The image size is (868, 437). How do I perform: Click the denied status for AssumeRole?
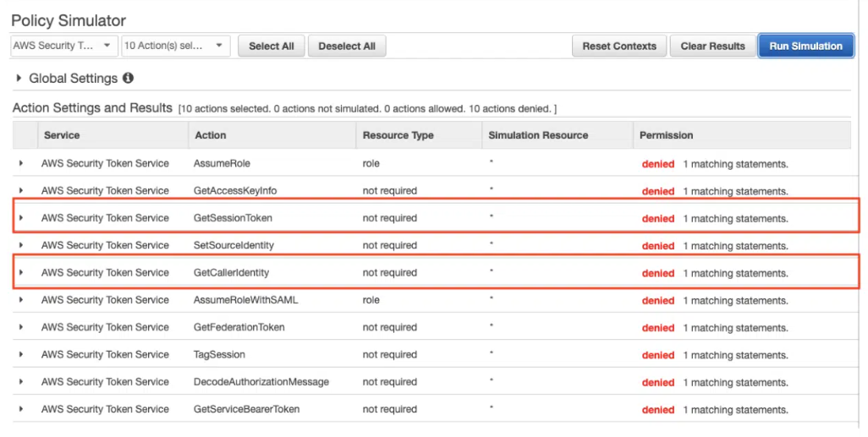click(657, 164)
